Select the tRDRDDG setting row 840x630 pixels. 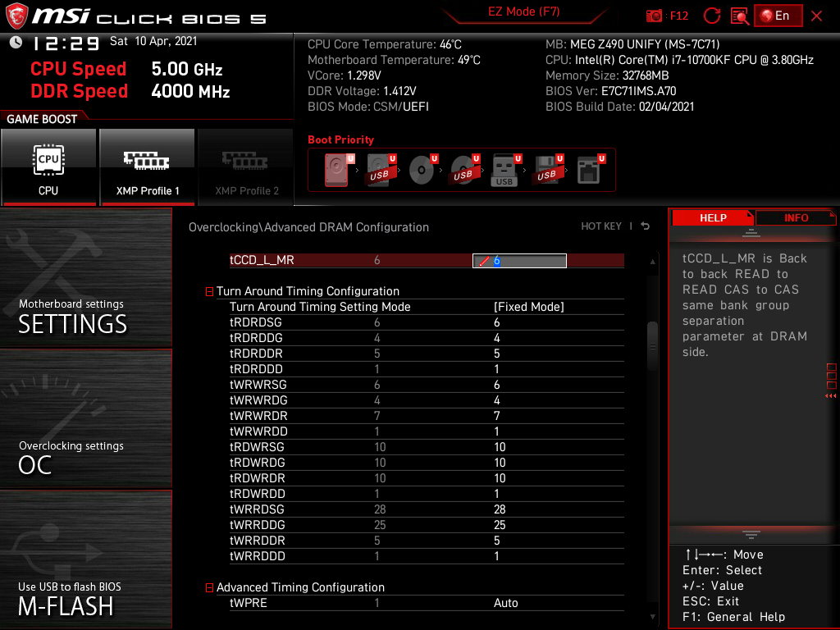pyautogui.click(x=427, y=338)
